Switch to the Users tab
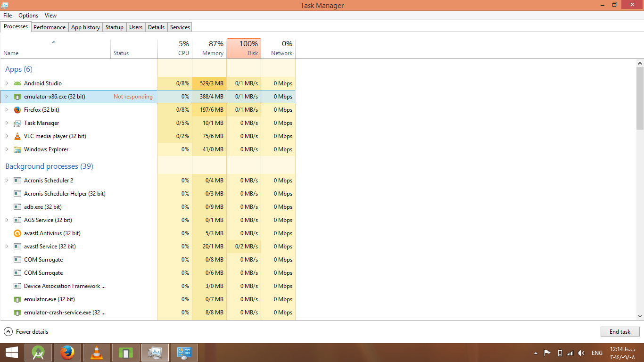The height and width of the screenshot is (362, 644). [x=136, y=27]
